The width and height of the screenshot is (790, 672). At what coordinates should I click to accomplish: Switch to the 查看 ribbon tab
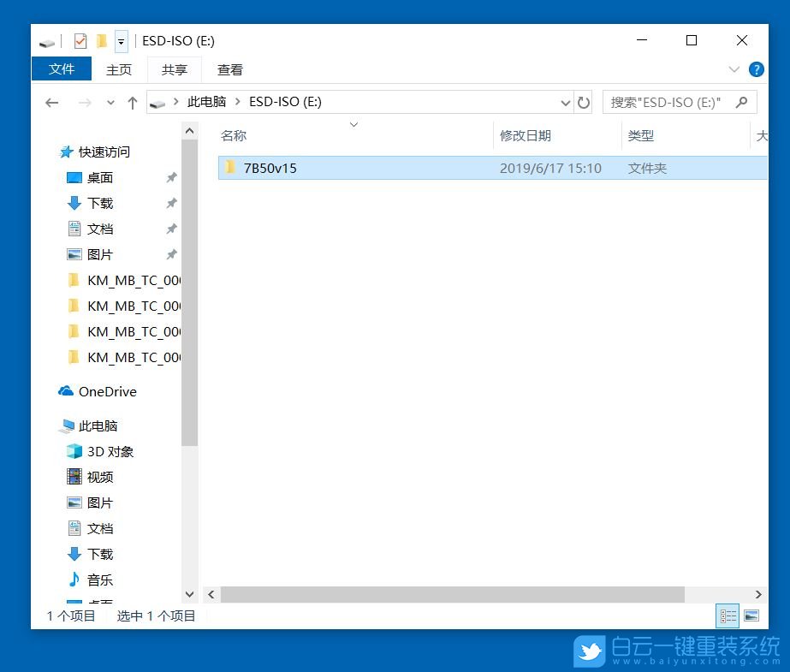coord(229,69)
